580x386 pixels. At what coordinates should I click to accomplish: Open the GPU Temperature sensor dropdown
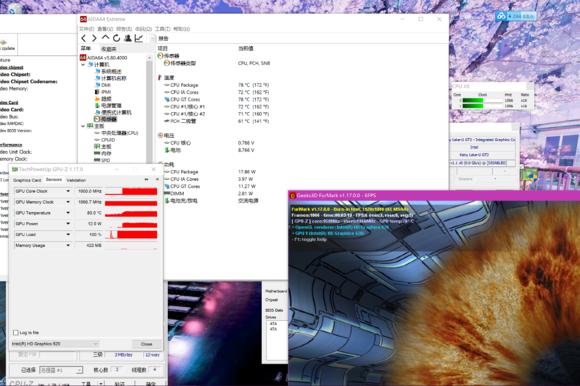pos(68,213)
